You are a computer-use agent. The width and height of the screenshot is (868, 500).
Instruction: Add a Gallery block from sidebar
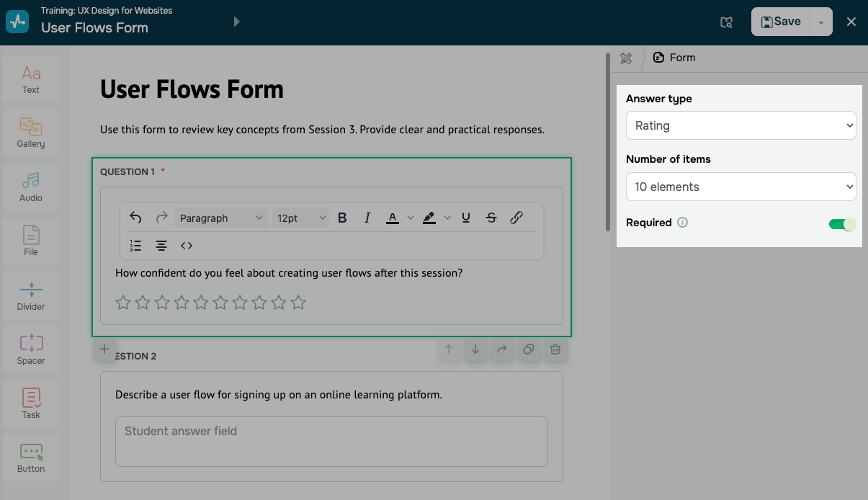click(x=31, y=133)
